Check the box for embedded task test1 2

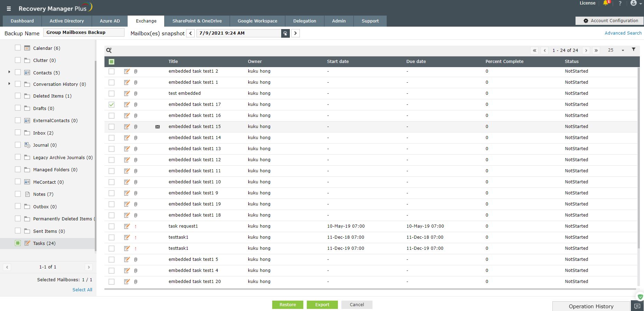tap(111, 71)
